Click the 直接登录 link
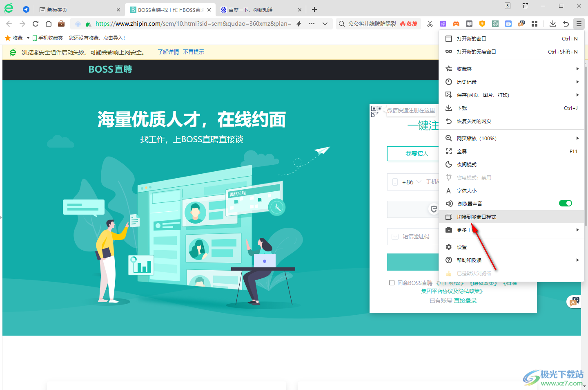 click(x=465, y=300)
